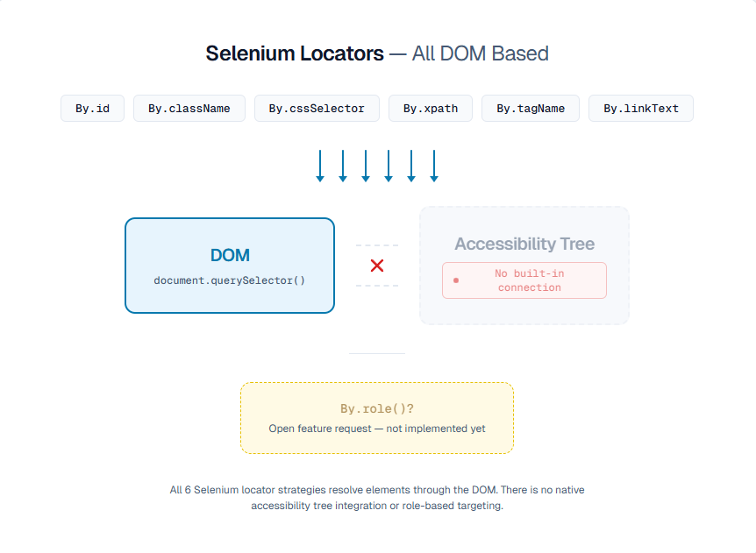Click the red dot status indicator

(456, 280)
